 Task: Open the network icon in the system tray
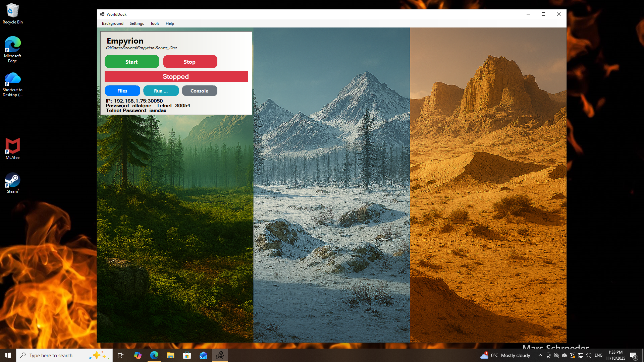point(581,355)
